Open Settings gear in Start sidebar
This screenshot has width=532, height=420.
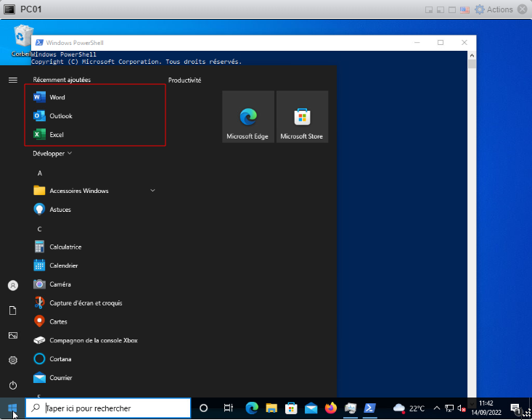[12, 361]
